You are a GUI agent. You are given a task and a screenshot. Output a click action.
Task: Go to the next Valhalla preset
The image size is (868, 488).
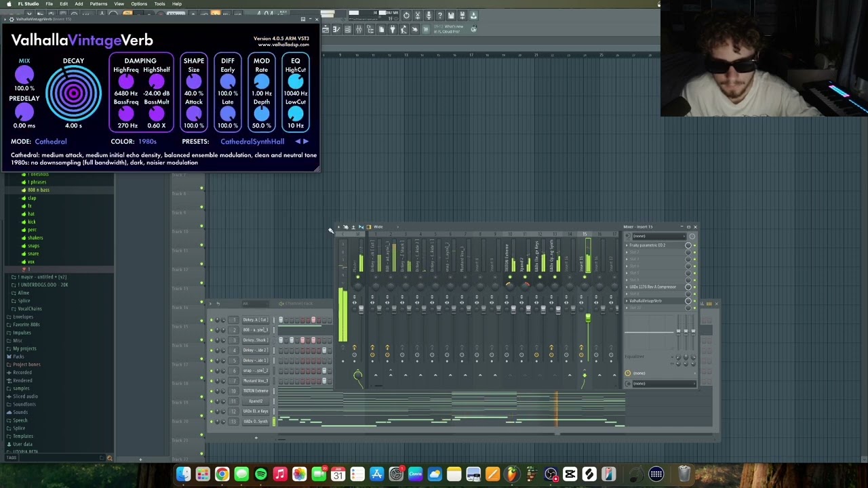[306, 142]
